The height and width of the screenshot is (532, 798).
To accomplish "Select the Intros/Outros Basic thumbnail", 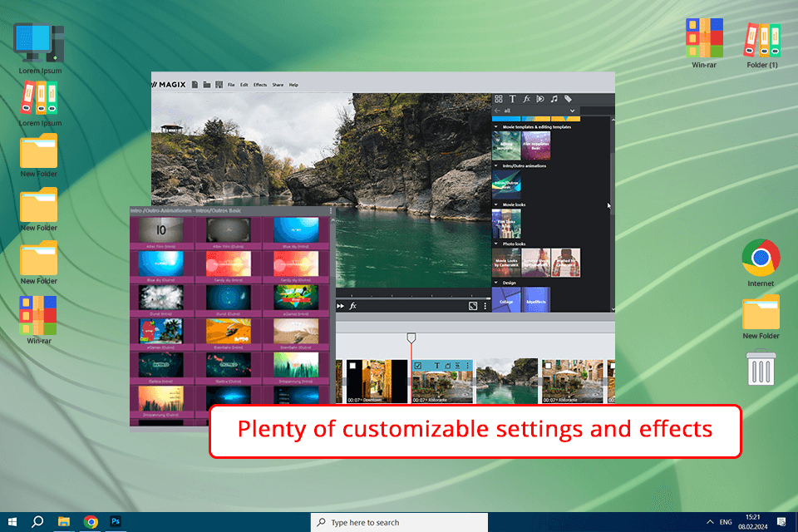I will click(x=506, y=185).
